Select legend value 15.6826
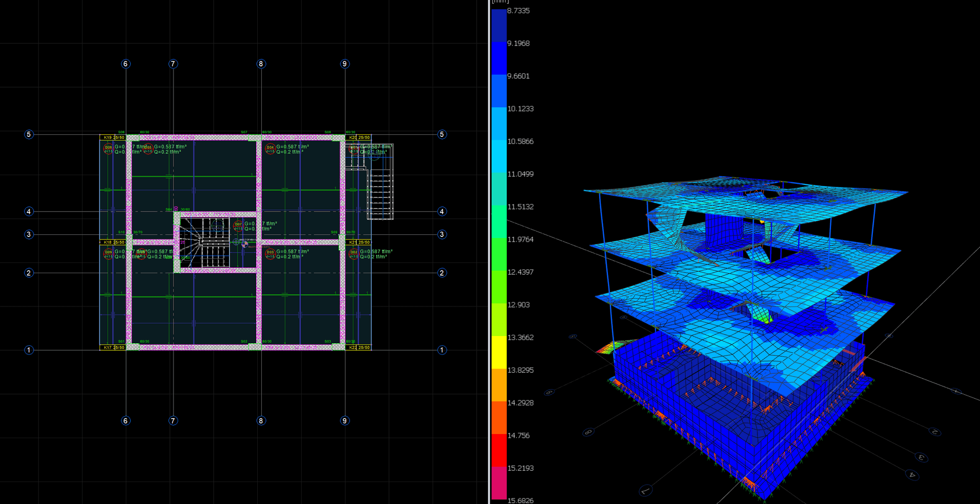The height and width of the screenshot is (504, 980). tap(521, 500)
